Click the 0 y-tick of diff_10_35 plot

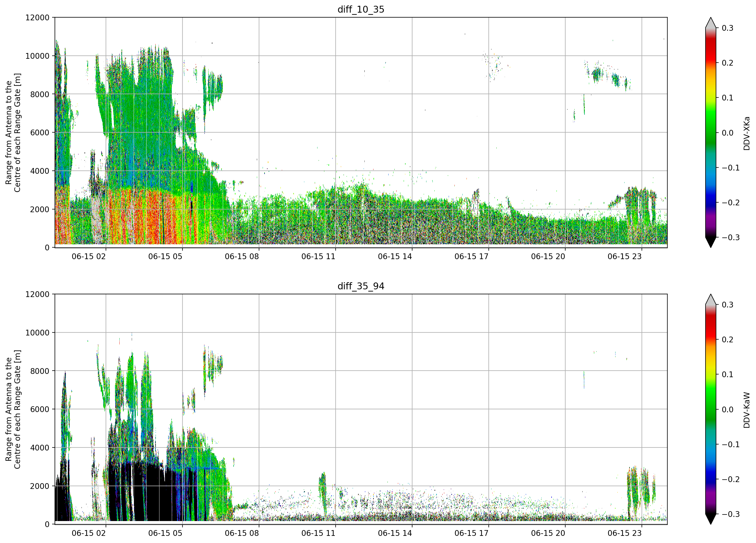pyautogui.click(x=47, y=248)
